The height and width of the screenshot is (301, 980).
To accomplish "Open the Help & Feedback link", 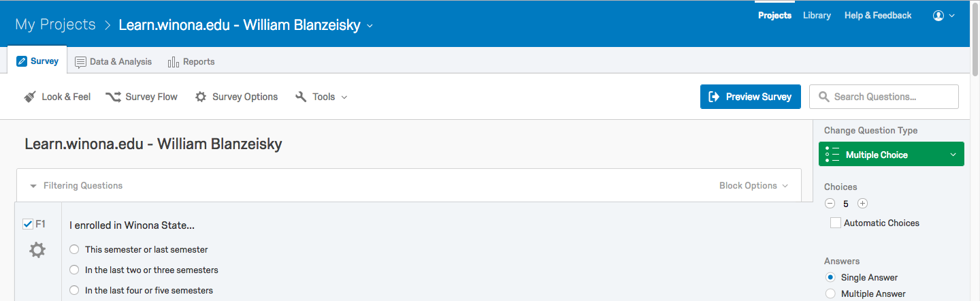I will tap(877, 16).
